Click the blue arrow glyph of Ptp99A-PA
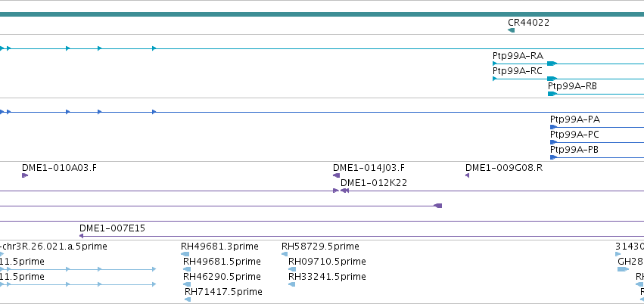This screenshot has height=304, width=644. [x=553, y=127]
